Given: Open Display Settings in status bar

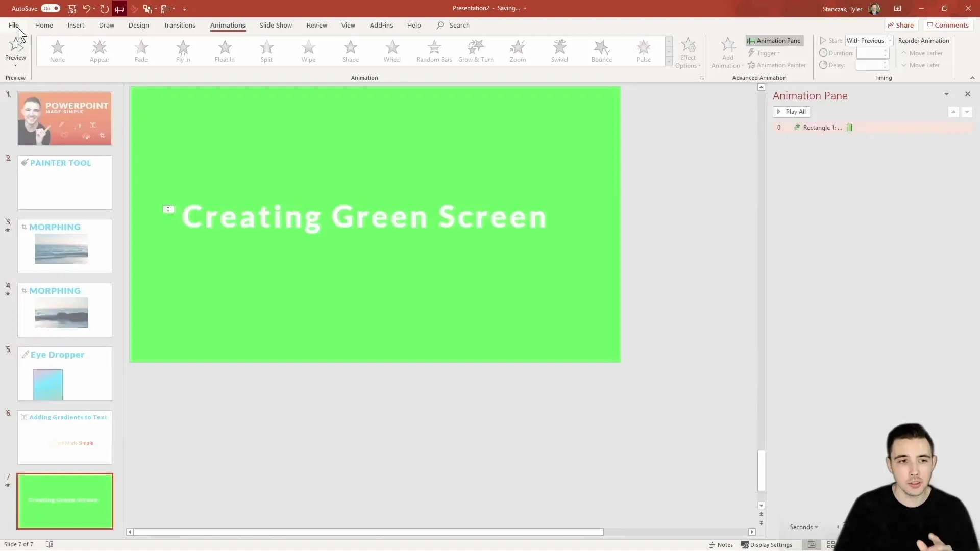Looking at the screenshot, I should coord(767,545).
